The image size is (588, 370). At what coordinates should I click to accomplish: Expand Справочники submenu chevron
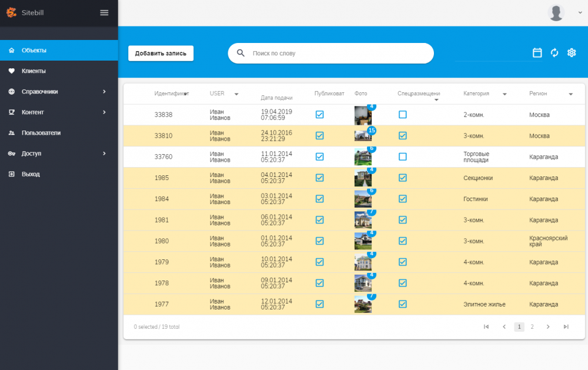tap(104, 92)
